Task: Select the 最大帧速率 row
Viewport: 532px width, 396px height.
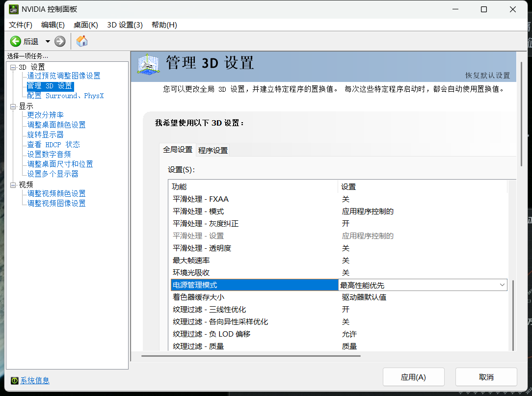Action: pyautogui.click(x=339, y=260)
